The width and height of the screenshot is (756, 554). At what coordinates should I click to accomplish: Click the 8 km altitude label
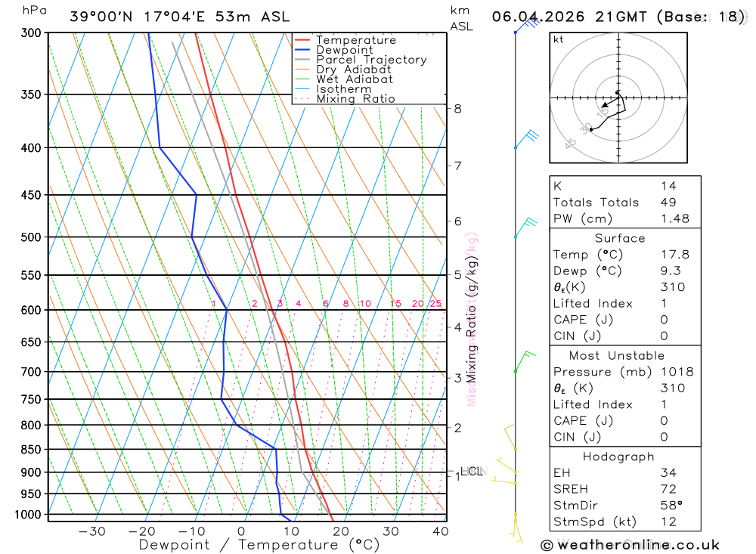(x=457, y=109)
